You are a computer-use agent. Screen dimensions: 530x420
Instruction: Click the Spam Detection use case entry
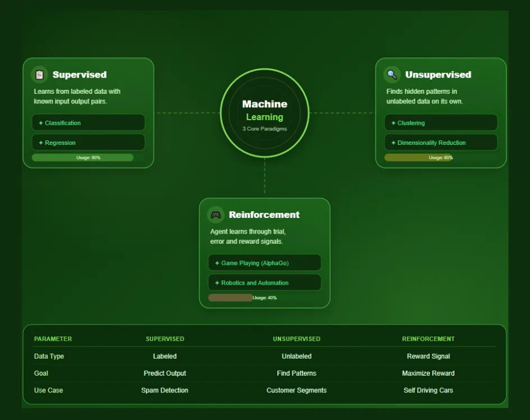(x=165, y=390)
